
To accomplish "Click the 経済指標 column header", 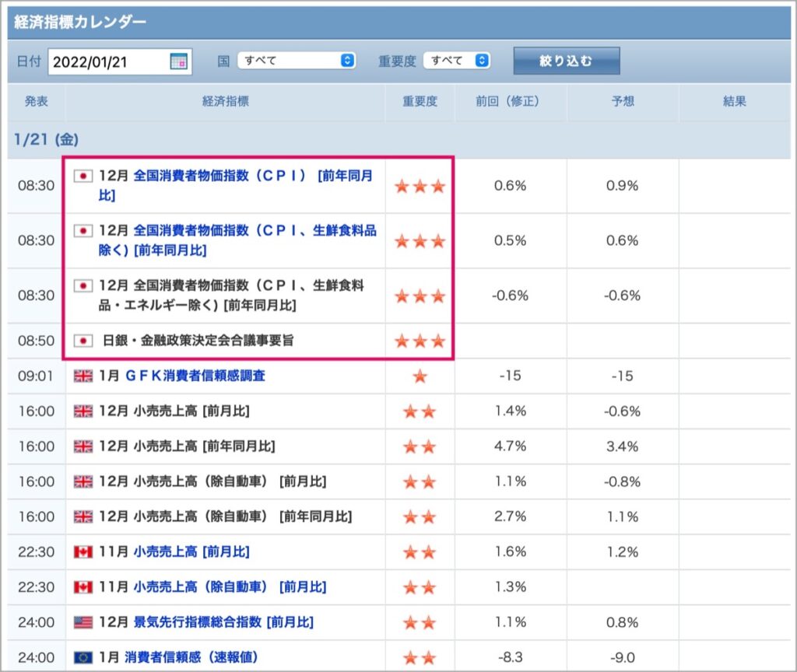I will point(226,101).
